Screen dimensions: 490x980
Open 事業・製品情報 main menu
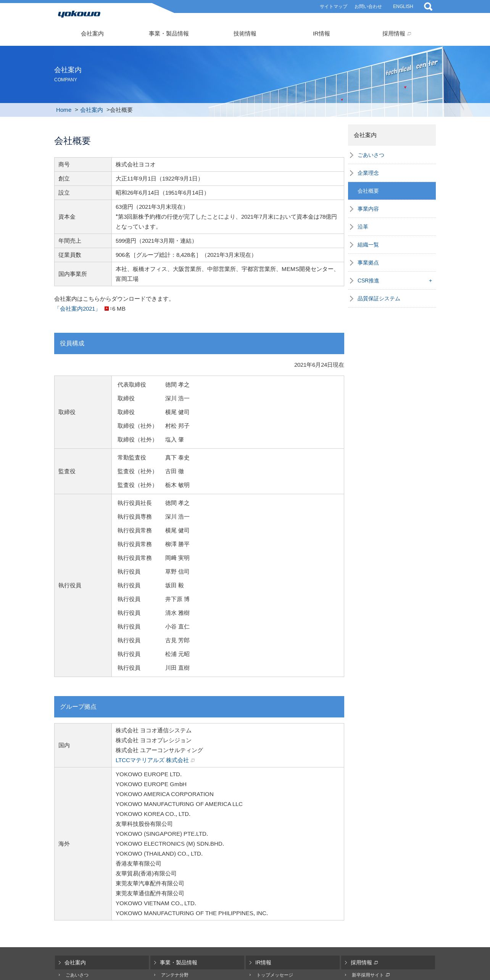(x=169, y=34)
